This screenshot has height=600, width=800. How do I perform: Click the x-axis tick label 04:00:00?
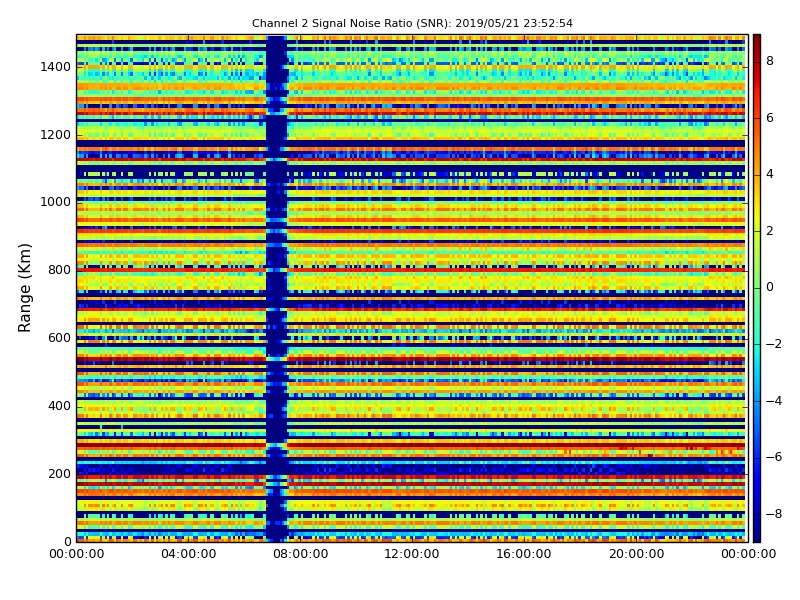point(189,554)
